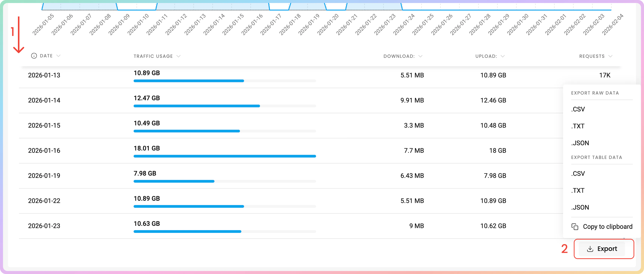Click the info icon beside DATE header
The height and width of the screenshot is (274, 644).
click(x=34, y=56)
